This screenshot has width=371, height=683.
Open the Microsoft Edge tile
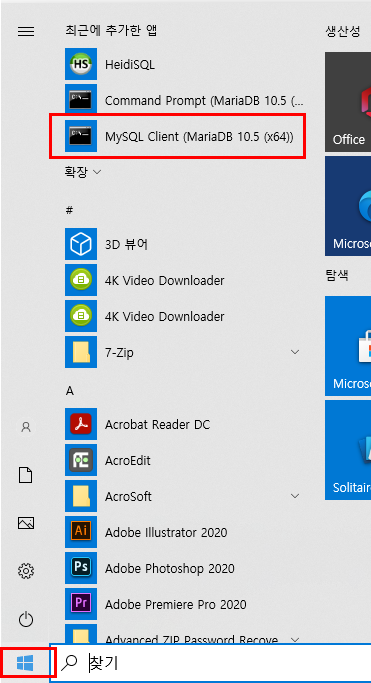click(x=348, y=206)
